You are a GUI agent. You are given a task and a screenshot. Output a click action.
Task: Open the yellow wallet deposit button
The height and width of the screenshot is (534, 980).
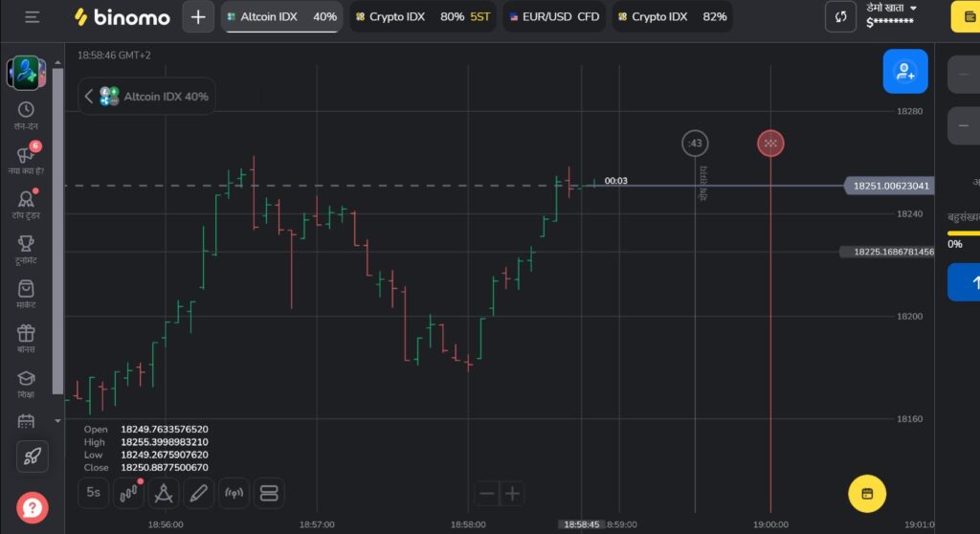[967, 17]
